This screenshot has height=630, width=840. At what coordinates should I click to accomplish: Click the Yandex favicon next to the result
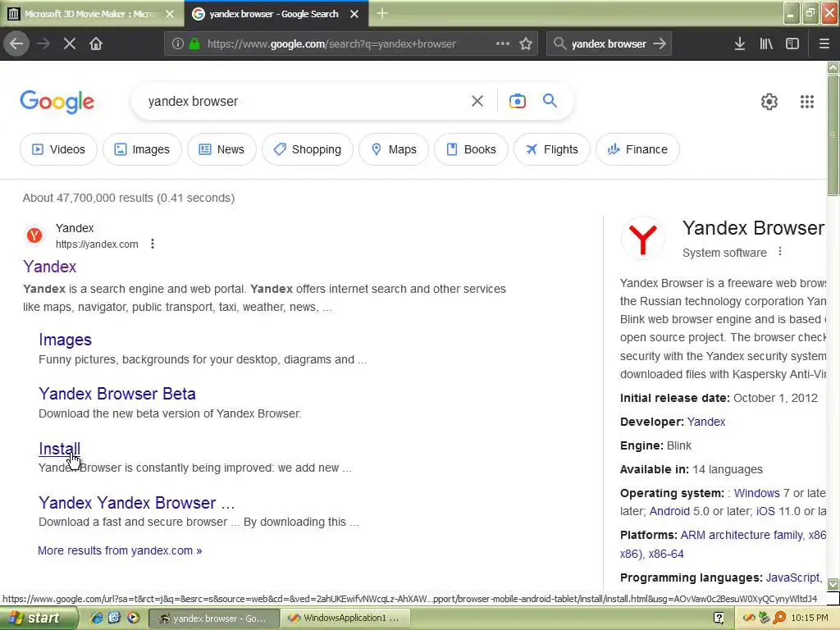click(x=34, y=235)
